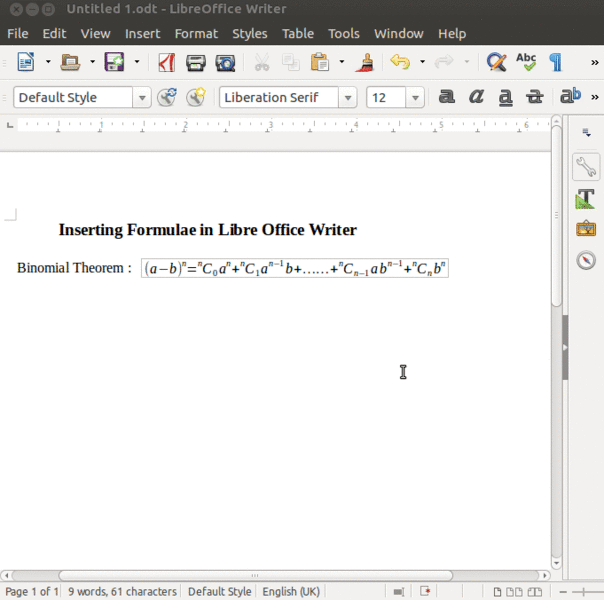Click the Paragraph Style input field
Viewport: 604px width, 600px height.
pos(73,97)
